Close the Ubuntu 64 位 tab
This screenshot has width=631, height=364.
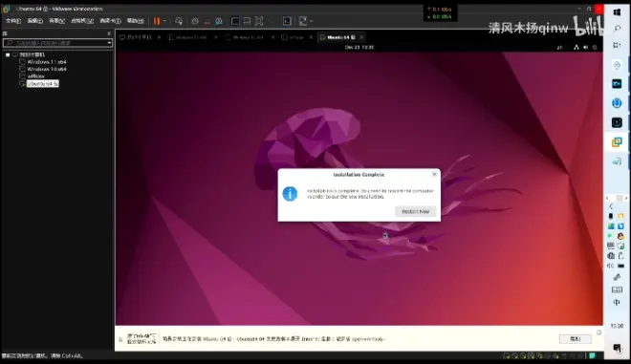point(361,37)
